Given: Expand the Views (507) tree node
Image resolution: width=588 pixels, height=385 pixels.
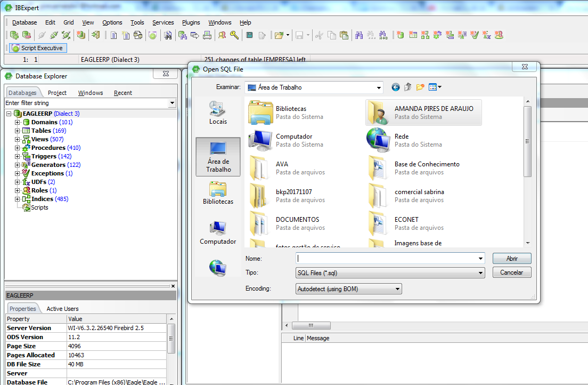Looking at the screenshot, I should tap(17, 139).
